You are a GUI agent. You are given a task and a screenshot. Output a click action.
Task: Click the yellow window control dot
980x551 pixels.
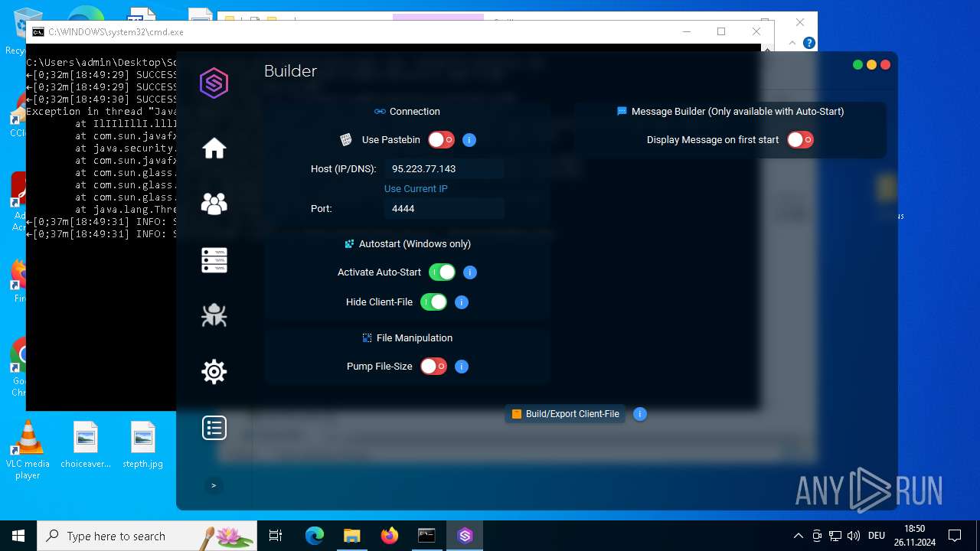(871, 65)
